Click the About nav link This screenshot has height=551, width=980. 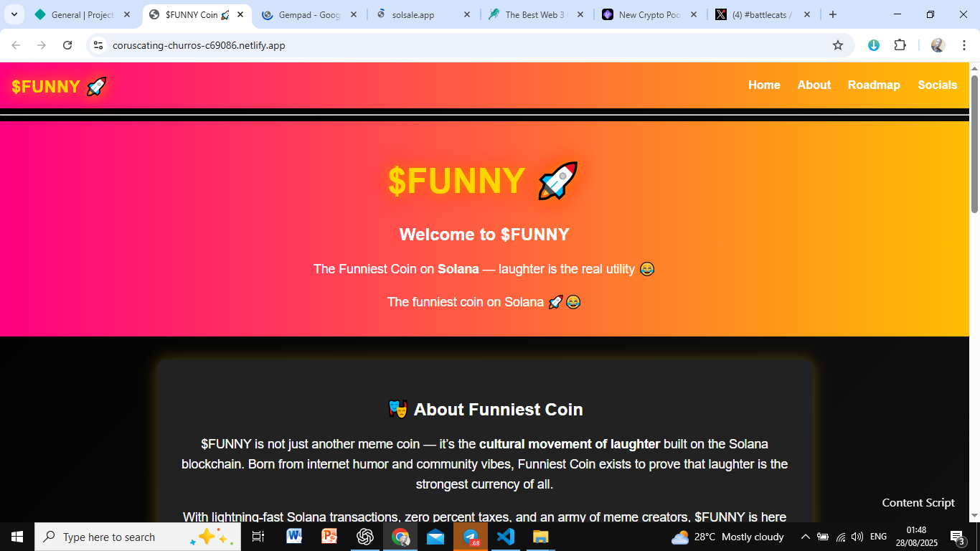[x=814, y=85]
